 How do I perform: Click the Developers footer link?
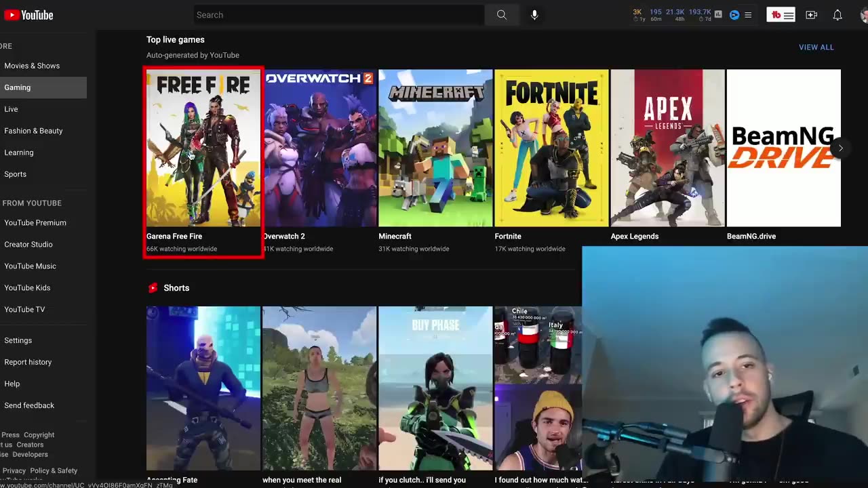pyautogui.click(x=30, y=454)
